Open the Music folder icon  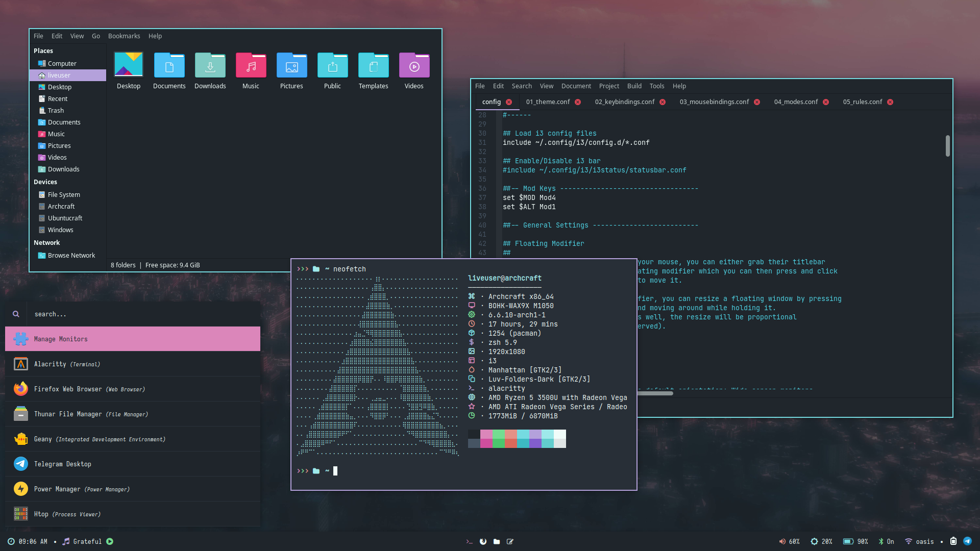pyautogui.click(x=251, y=66)
